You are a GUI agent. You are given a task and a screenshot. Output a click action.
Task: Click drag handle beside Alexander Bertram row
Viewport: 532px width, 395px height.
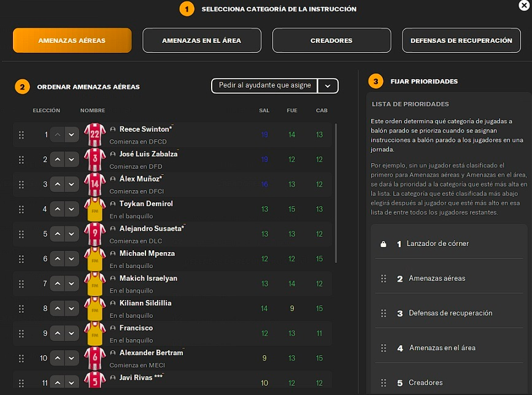(21, 358)
